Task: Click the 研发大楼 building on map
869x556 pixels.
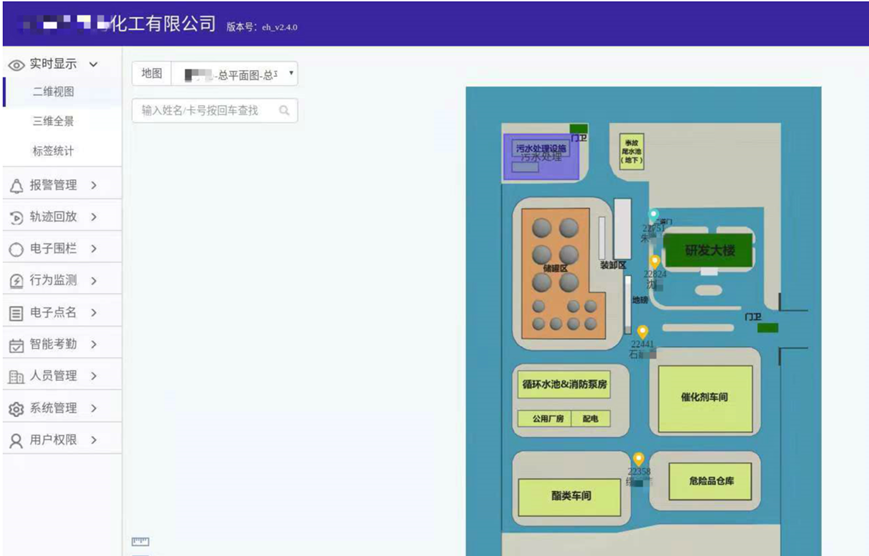Action: pos(709,250)
